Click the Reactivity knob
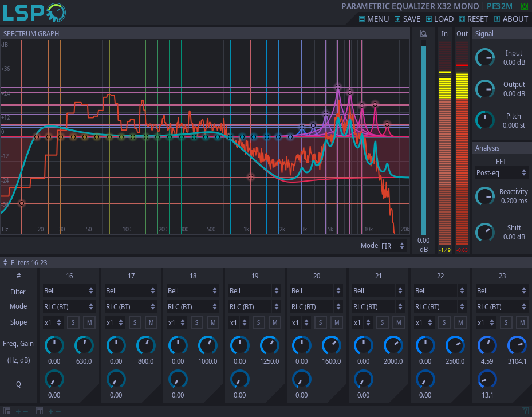 [485, 196]
